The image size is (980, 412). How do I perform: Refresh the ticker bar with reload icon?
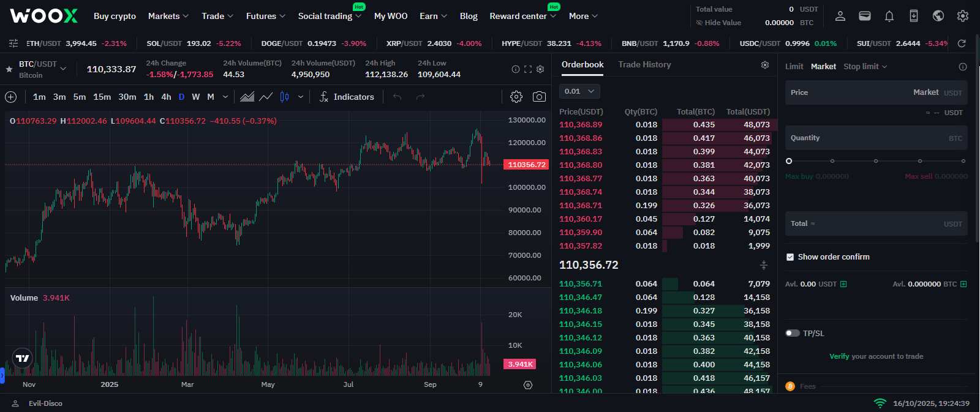click(962, 43)
